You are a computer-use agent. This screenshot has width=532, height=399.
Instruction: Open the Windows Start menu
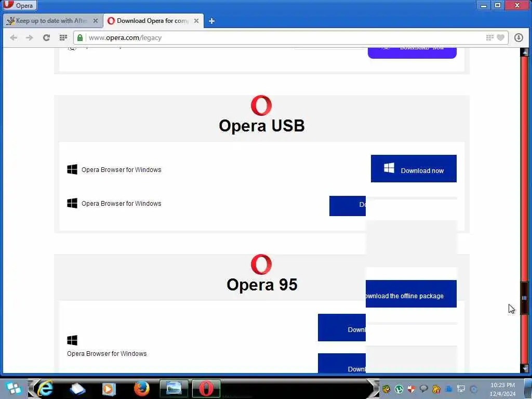coord(14,389)
